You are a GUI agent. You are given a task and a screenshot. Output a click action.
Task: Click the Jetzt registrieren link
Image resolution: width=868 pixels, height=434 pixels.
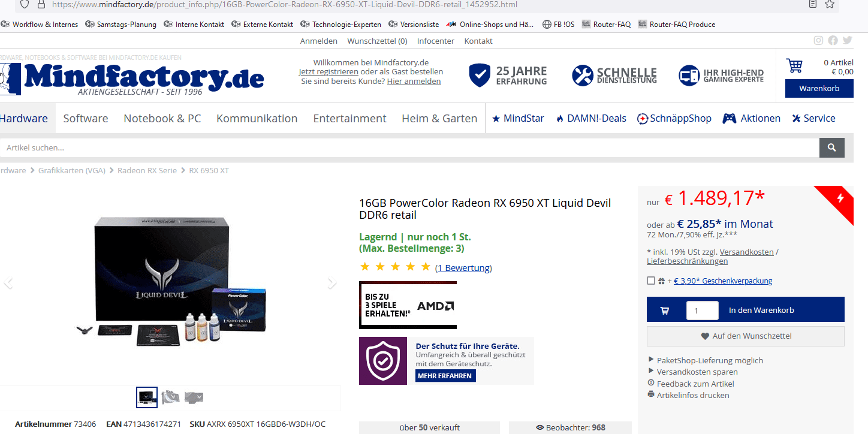coord(328,71)
